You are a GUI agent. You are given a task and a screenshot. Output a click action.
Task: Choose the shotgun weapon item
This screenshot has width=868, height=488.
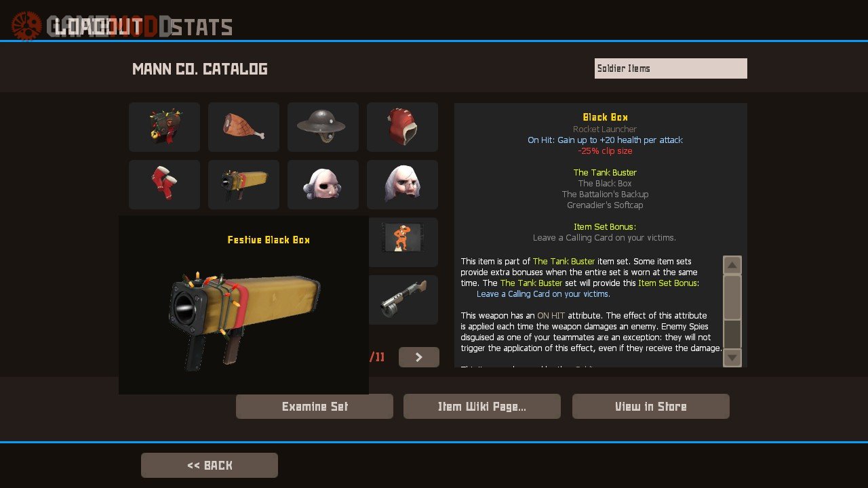403,300
